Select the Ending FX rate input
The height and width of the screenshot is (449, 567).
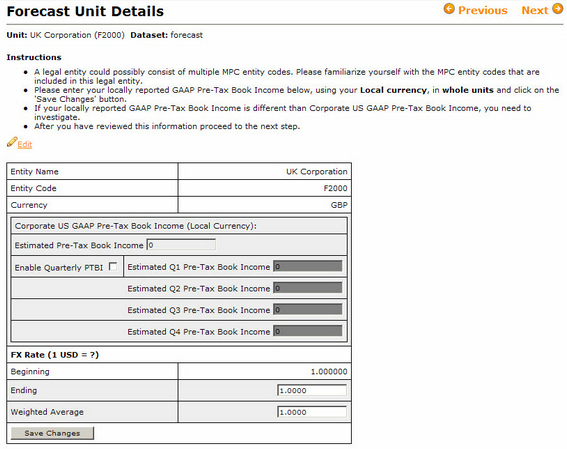312,390
